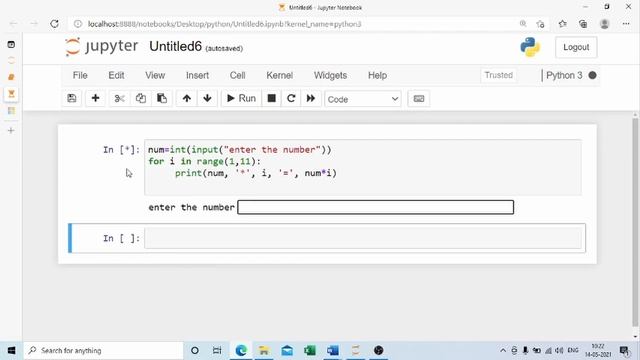This screenshot has width=640, height=360.
Task: Open the Edit menu
Action: pos(116,76)
